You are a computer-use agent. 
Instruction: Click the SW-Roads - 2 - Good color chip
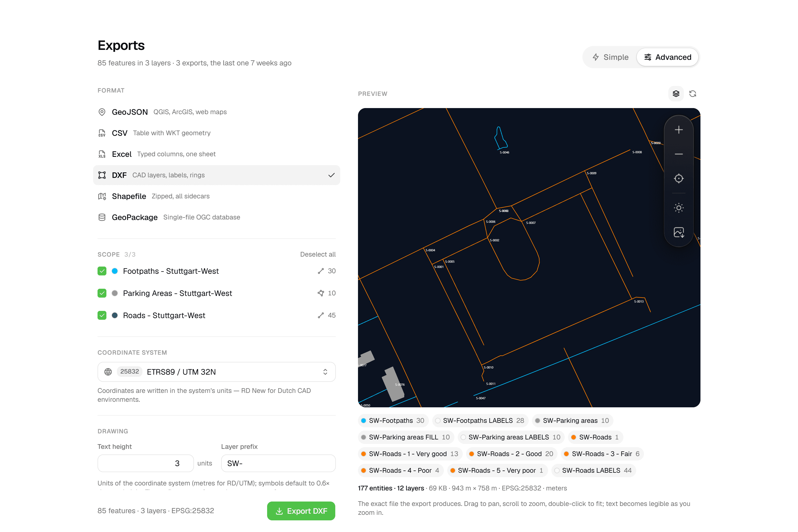coord(511,454)
